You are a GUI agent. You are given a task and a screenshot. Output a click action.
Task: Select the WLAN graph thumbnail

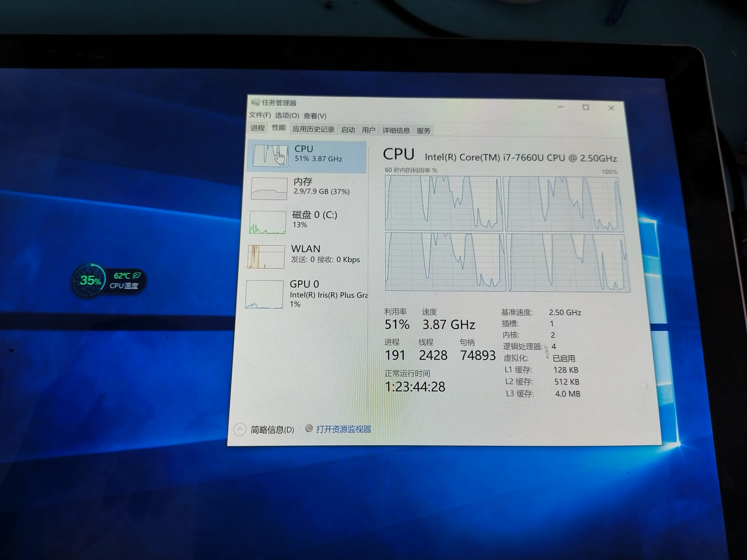coord(266,256)
